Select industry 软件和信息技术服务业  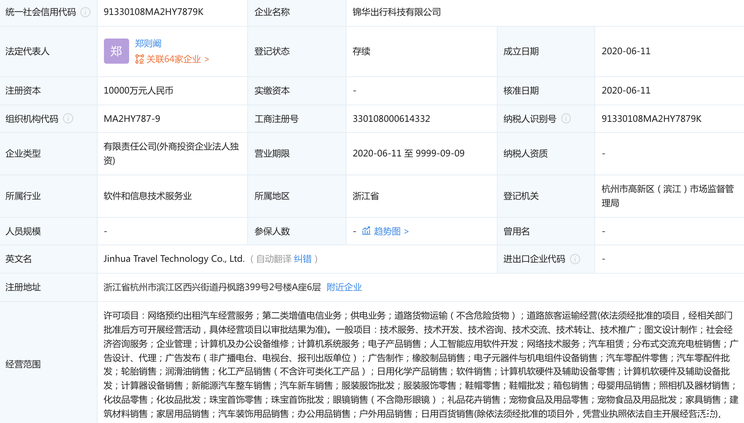click(x=148, y=196)
